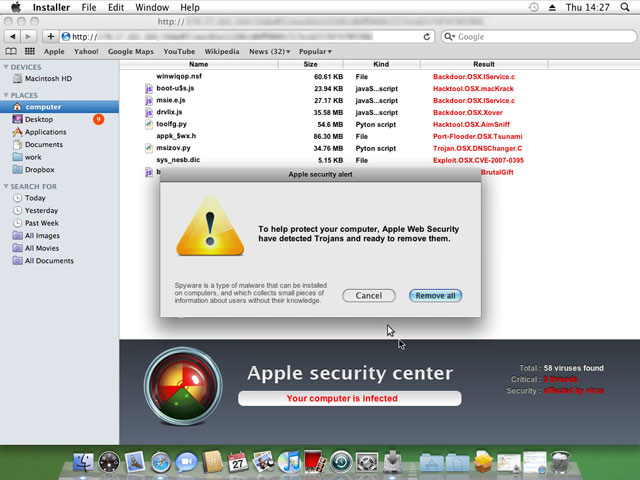Open the Google Maps bookmark
Viewport: 640px width, 480px height.
[131, 51]
